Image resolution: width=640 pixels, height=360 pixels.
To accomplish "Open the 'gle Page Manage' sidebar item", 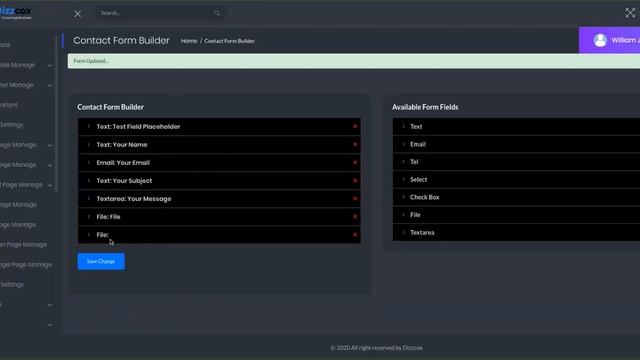I will pyautogui.click(x=26, y=264).
